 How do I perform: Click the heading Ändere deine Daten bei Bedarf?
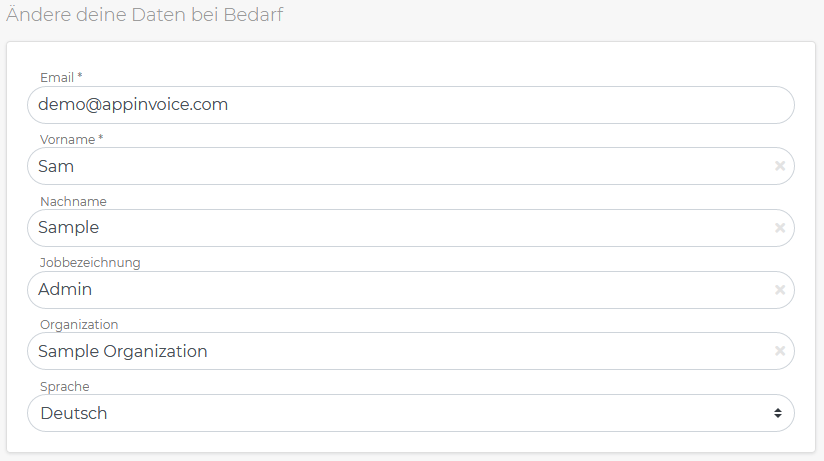(x=145, y=15)
